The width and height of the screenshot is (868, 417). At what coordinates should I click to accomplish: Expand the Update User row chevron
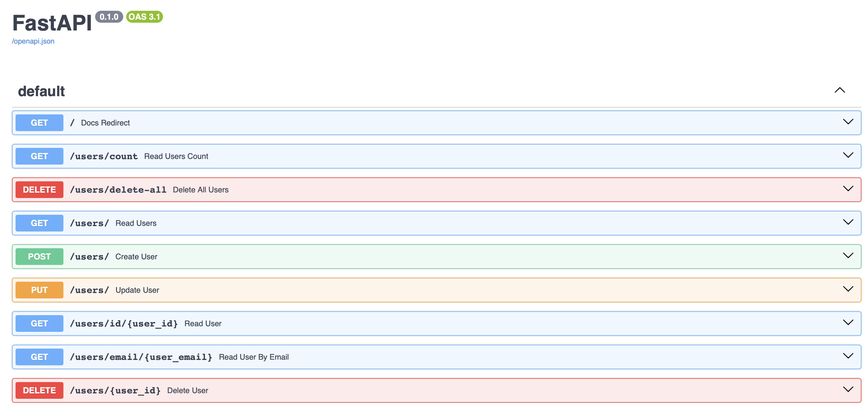tap(848, 289)
